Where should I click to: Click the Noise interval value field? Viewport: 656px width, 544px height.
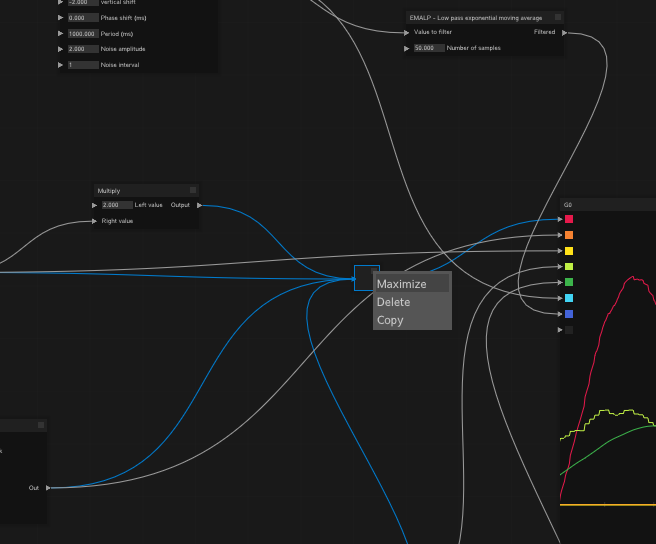pyautogui.click(x=83, y=65)
